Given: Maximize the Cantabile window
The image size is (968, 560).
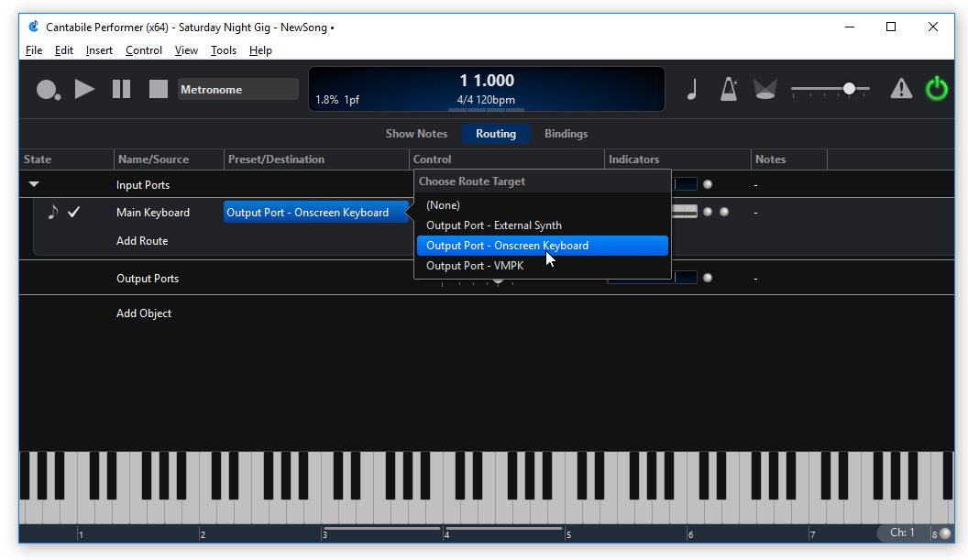Looking at the screenshot, I should point(891,27).
